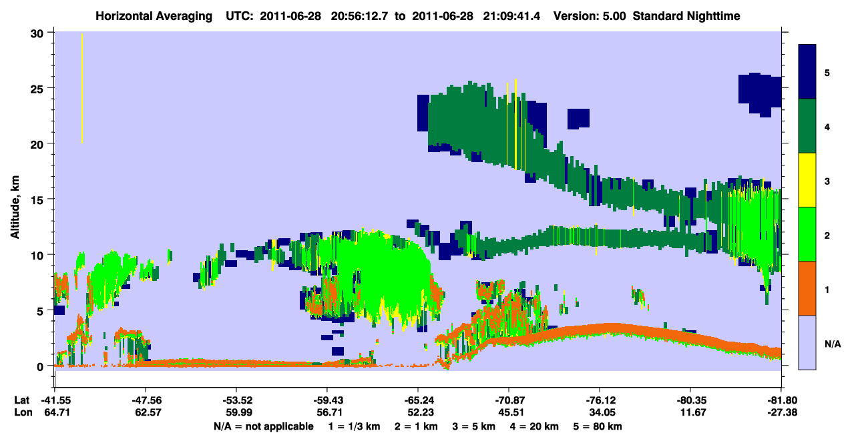The image size is (868, 445).
Task: Click the y-axis tick label '10'
Action: [38, 255]
